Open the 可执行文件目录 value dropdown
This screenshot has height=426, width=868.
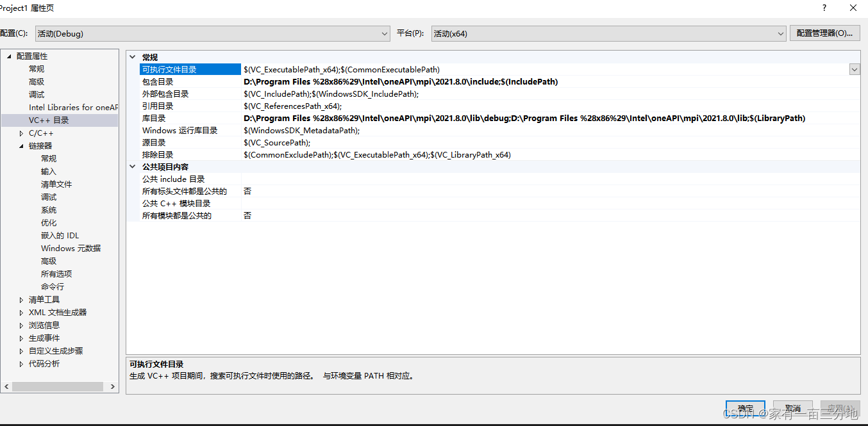[x=855, y=69]
